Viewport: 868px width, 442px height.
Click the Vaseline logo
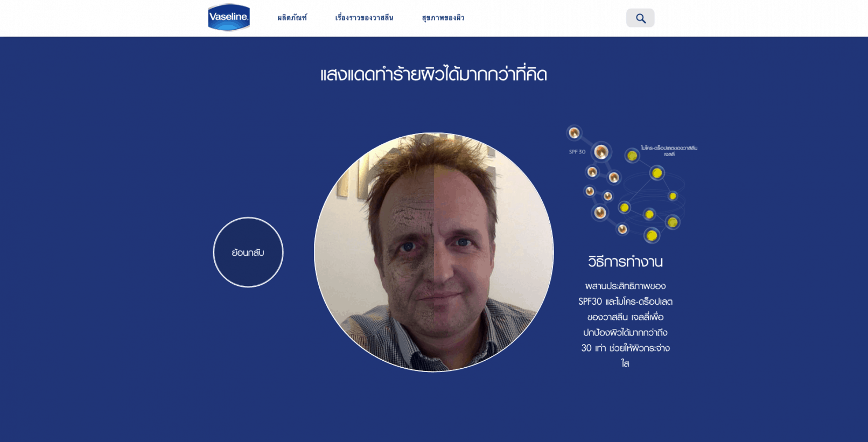click(229, 17)
